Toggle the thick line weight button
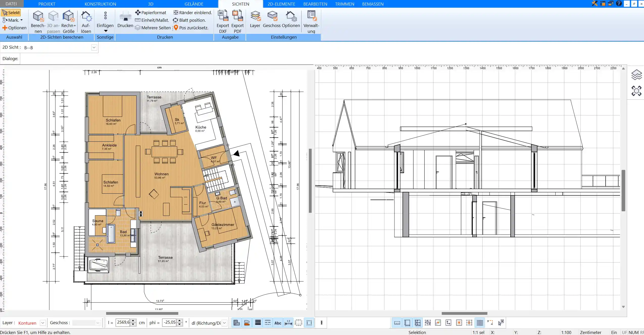Viewport: 644px width, 335px height. pos(258,323)
